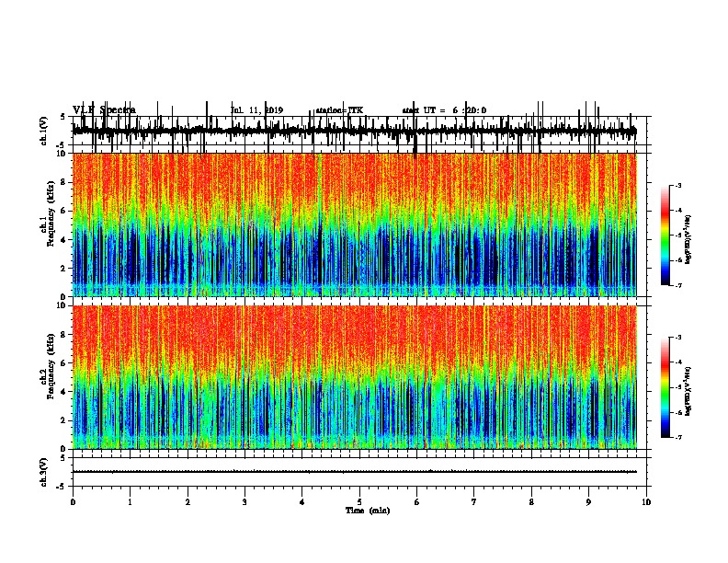Viewport: 728px width, 563px height.
Task: Select the ch.2 "Frequency (kHz)" axis label
Action: pyautogui.click(x=51, y=366)
